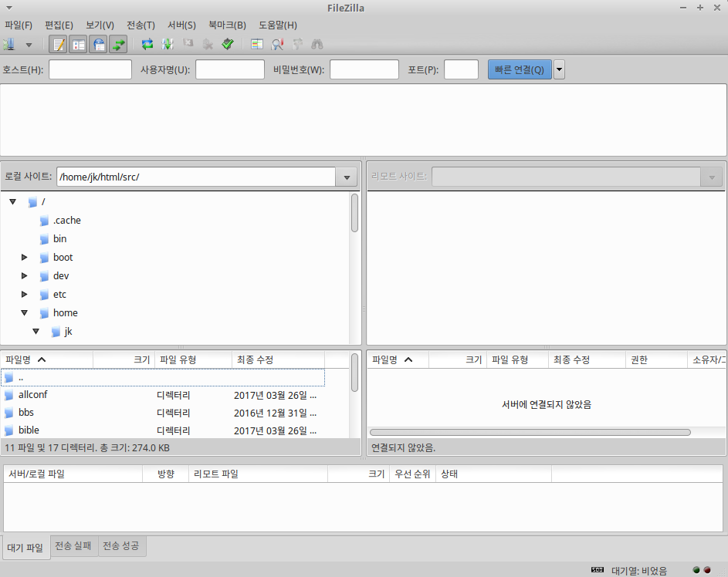The image size is (728, 577).
Task: Open the window menu arrow in title bar
Action: [9, 8]
